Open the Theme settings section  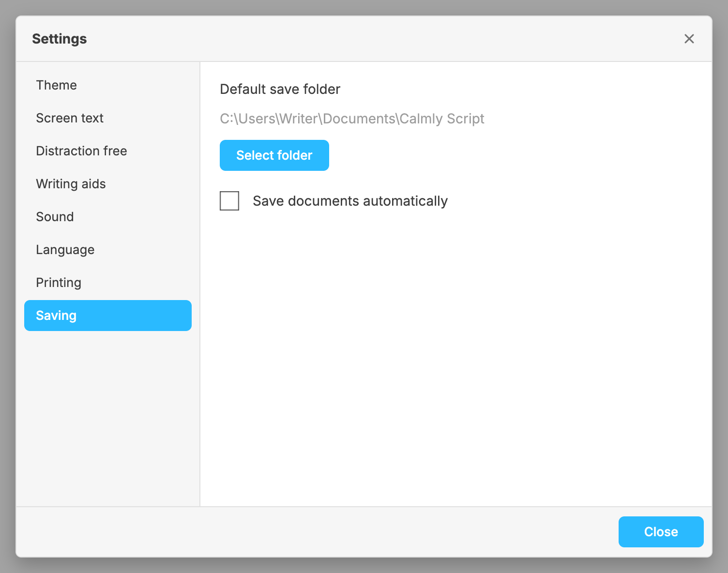(x=108, y=85)
